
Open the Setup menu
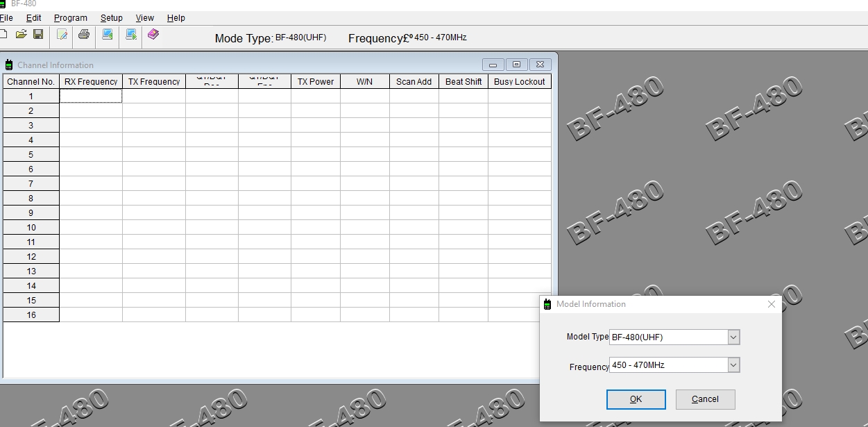pos(111,18)
